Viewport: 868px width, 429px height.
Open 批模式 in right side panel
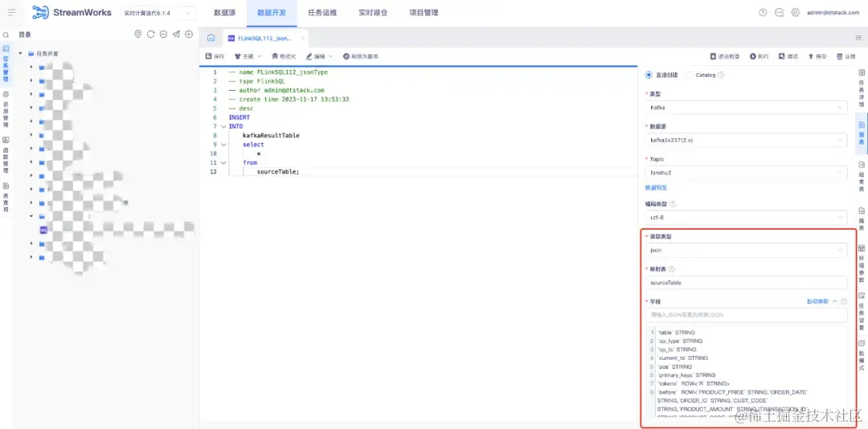[x=862, y=355]
